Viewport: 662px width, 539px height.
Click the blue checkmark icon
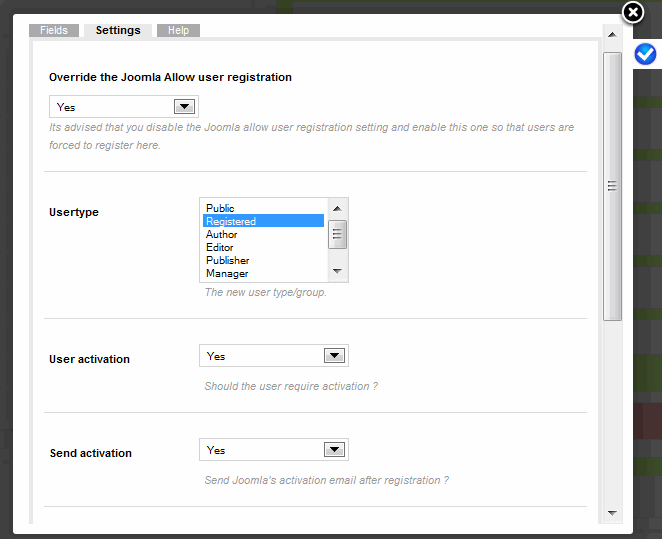645,54
